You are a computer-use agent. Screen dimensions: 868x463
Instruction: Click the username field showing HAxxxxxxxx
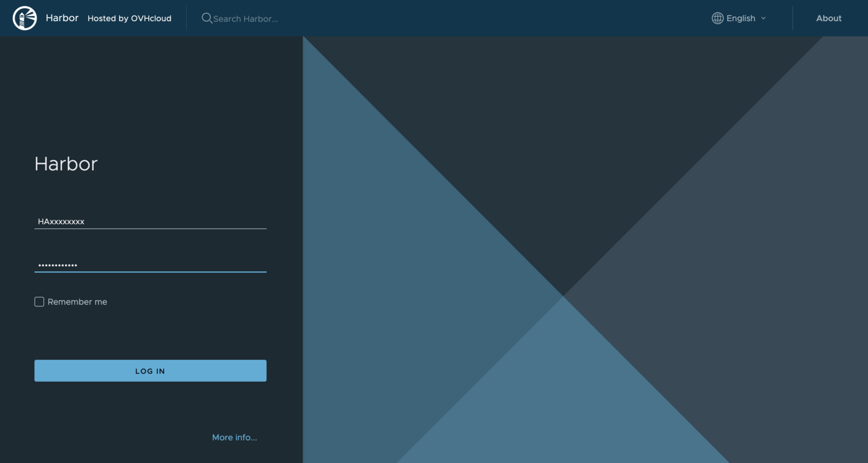click(150, 221)
